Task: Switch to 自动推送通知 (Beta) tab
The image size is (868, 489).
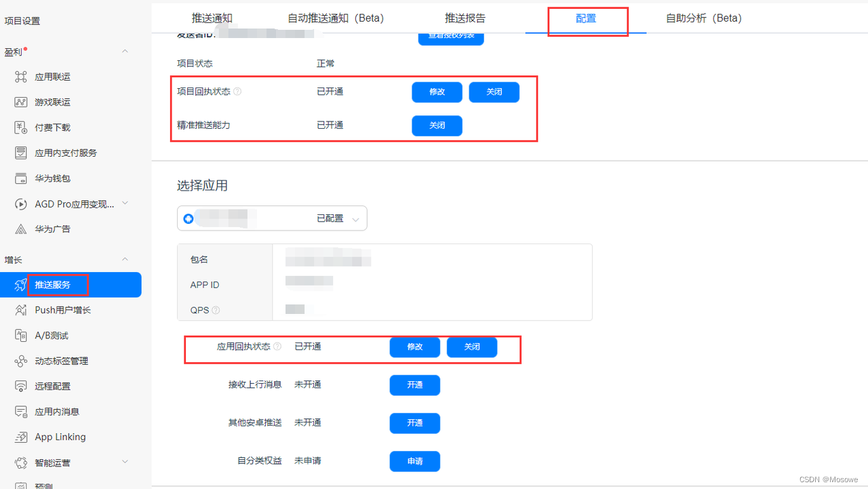Action: [336, 18]
